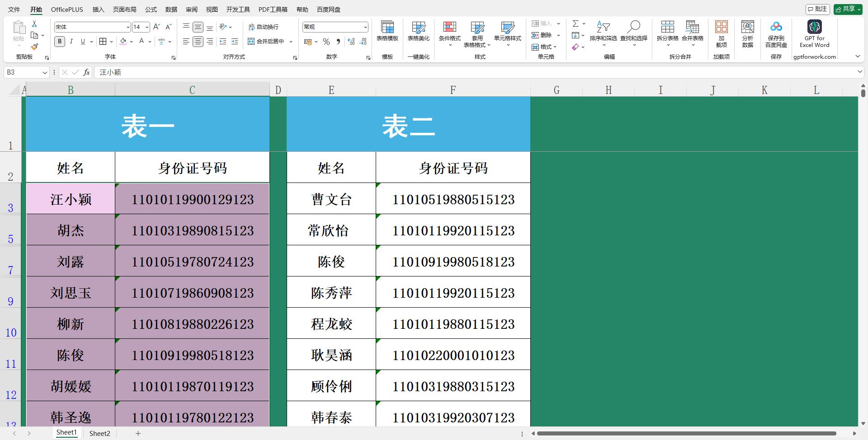This screenshot has width=868, height=440.
Task: Toggle Center horizontal alignment
Action: coord(198,42)
